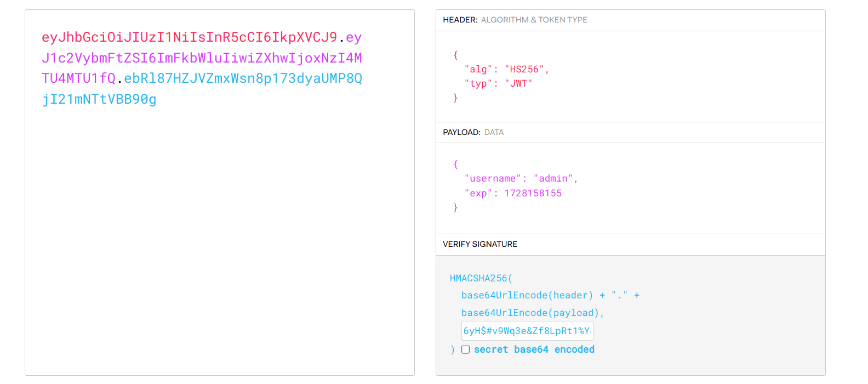Select the exp timestamp 1728158155
Viewport: 868px width, 384px height.
coord(533,193)
